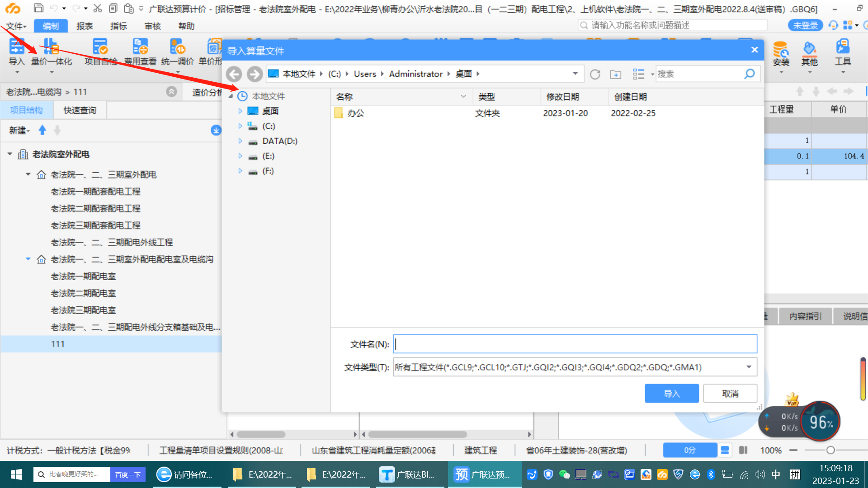
Task: Click the zoom slider handle in status bar
Action: (830, 450)
